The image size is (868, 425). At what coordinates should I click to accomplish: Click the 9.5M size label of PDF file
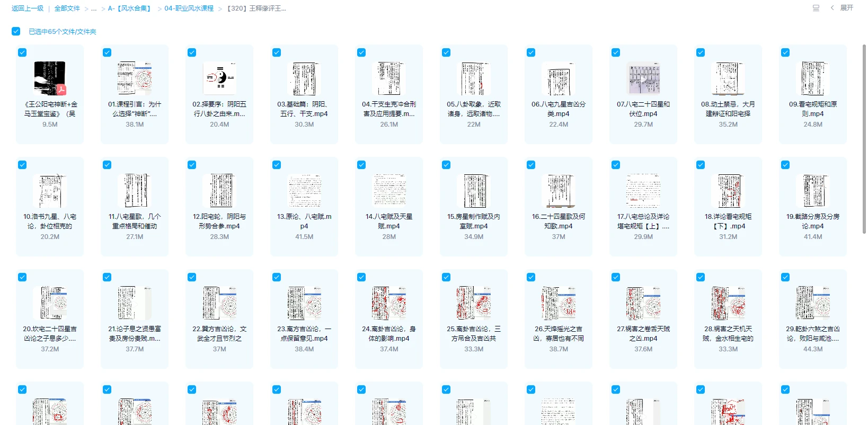[50, 125]
